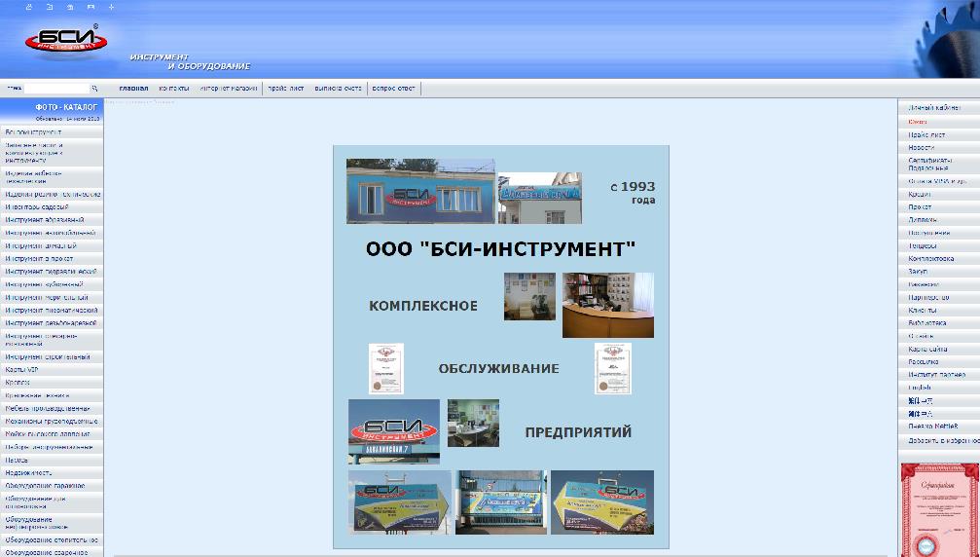Open Инвентарь садовый category
Screen dimensions: 980x557
pos(37,206)
